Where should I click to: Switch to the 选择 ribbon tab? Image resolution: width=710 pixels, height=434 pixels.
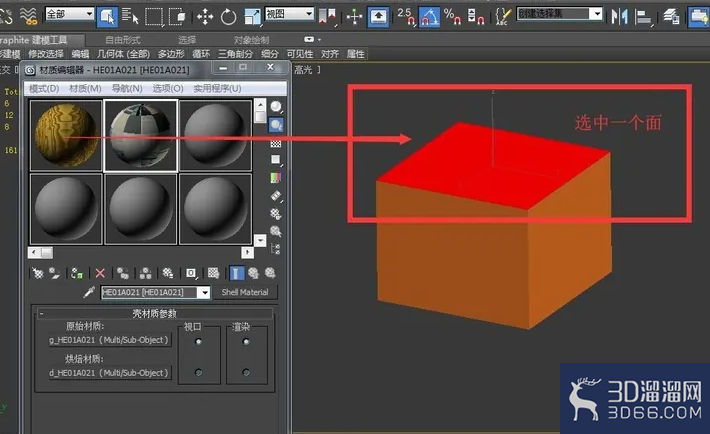pos(187,40)
